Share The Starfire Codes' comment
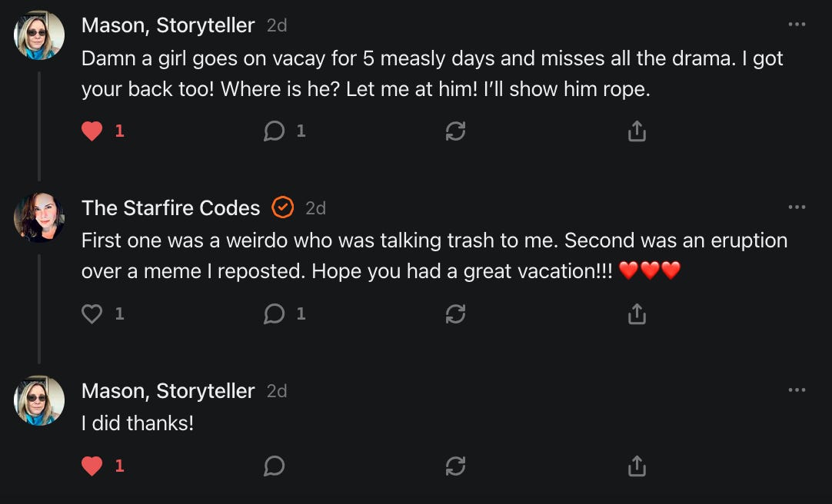 click(637, 313)
